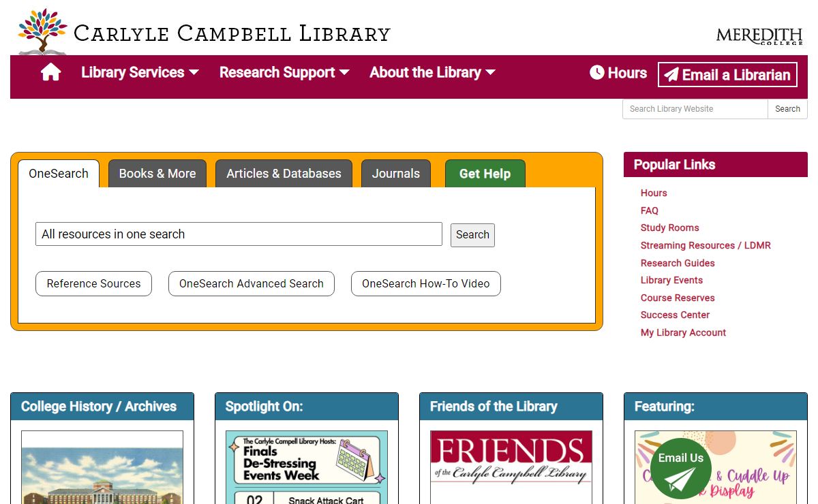Click the Finals De-Stressing Events Week image
Viewport: 818px width, 504px height.
click(x=307, y=467)
